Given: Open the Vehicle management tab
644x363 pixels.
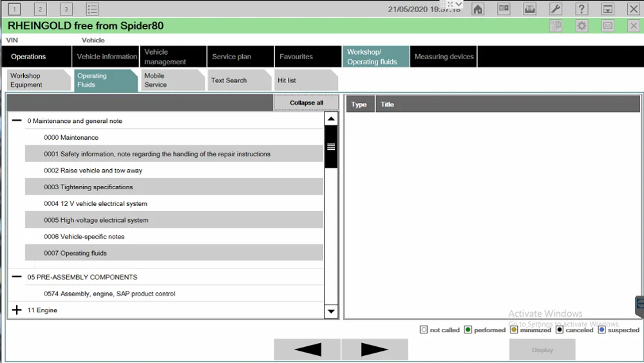Looking at the screenshot, I should (173, 57).
